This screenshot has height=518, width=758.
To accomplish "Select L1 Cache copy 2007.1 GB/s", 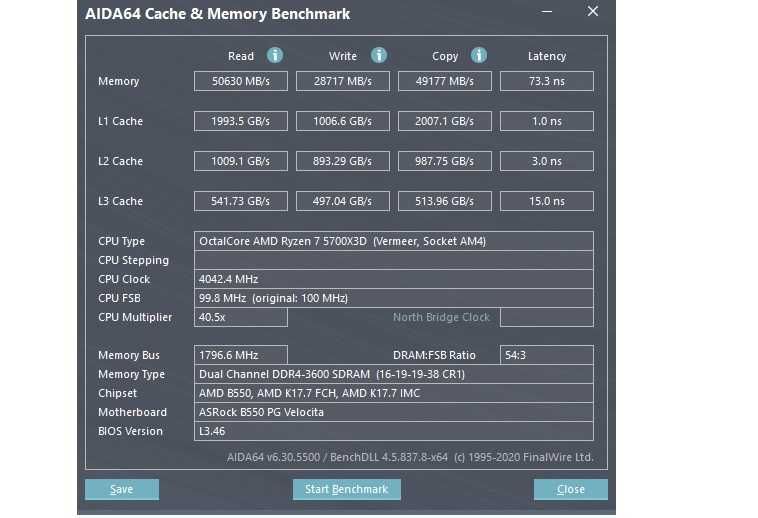I will [x=445, y=121].
